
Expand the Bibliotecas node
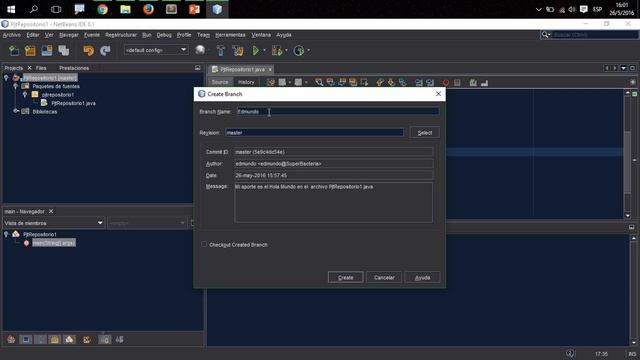click(x=16, y=111)
